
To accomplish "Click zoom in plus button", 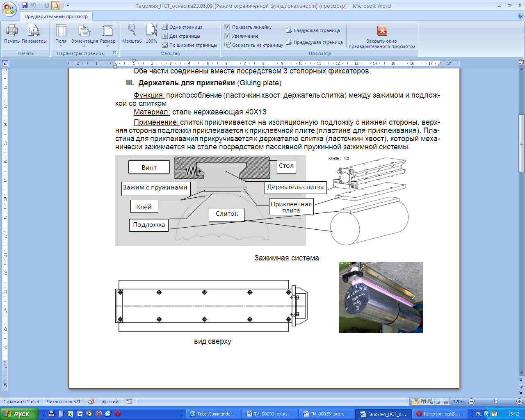I will pyautogui.click(x=520, y=402).
